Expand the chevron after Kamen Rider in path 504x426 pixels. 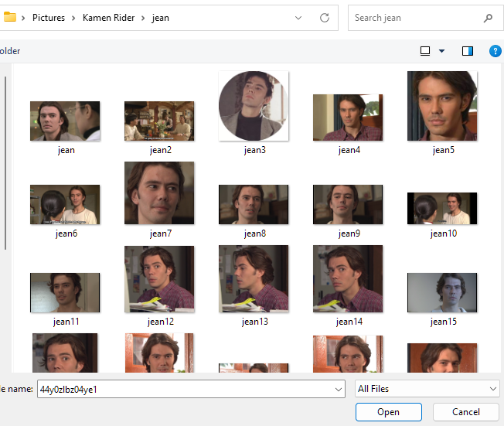coord(143,18)
